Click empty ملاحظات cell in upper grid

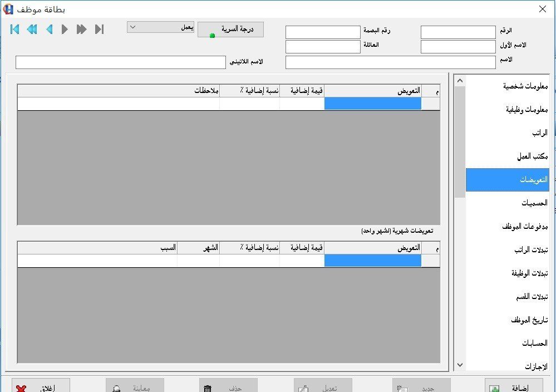pos(119,104)
